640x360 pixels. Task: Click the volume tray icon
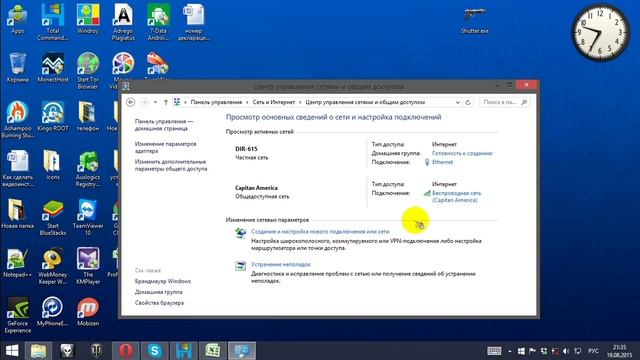(566, 351)
